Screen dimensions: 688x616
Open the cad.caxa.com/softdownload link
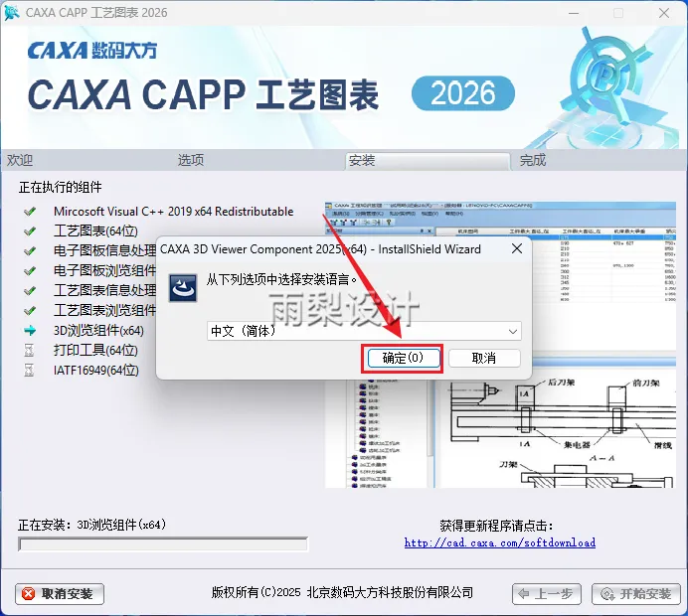coord(500,542)
